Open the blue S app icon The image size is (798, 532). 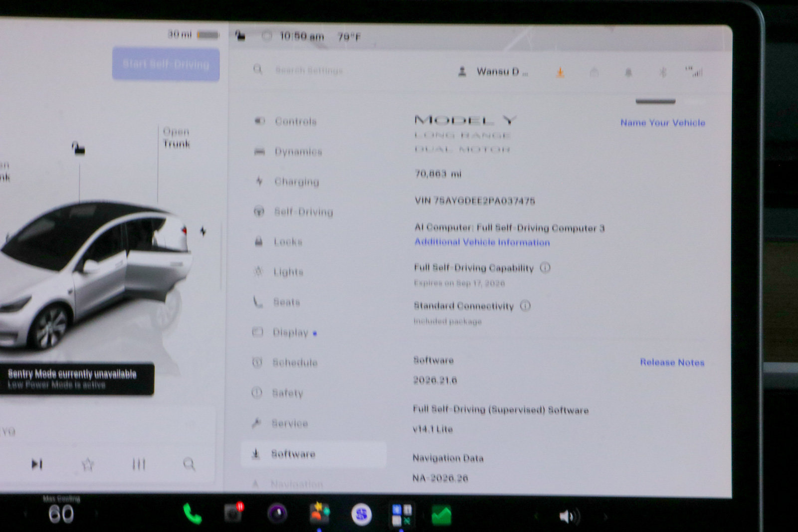(x=362, y=515)
